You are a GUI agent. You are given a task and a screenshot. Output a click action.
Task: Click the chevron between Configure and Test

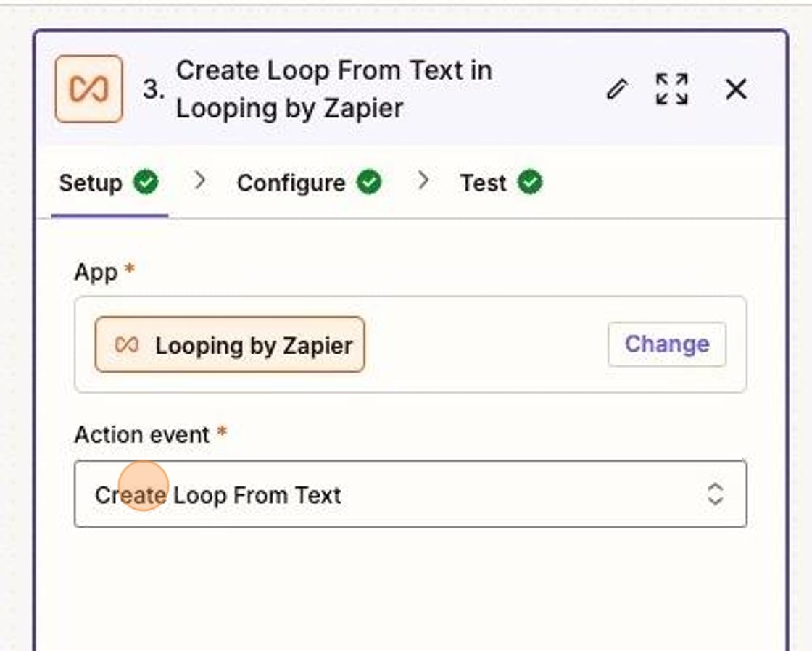(425, 183)
